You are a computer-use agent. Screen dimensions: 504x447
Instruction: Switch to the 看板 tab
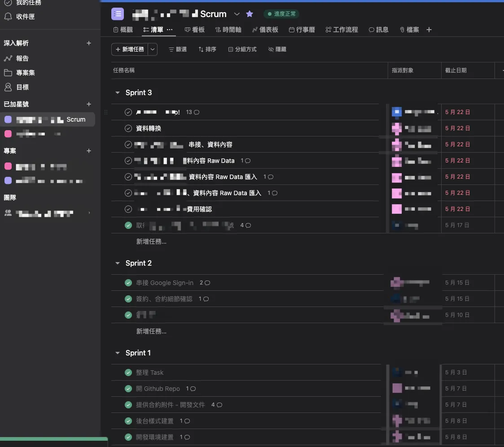(195, 30)
